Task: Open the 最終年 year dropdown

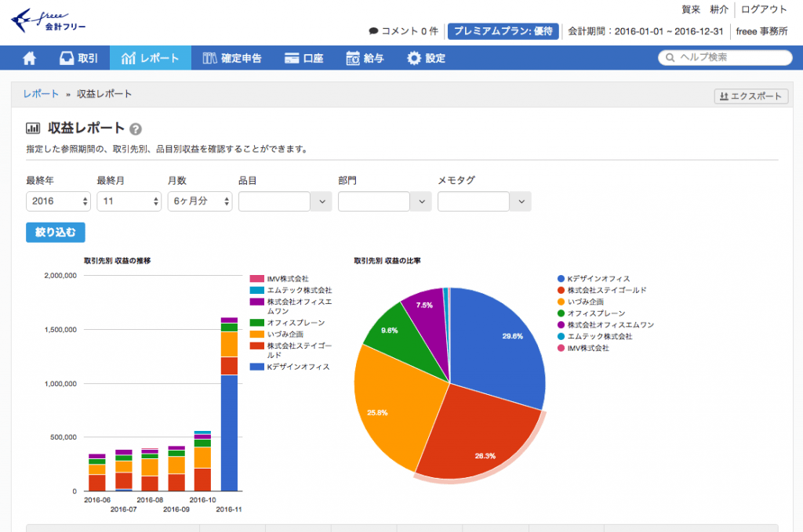Action: click(57, 201)
